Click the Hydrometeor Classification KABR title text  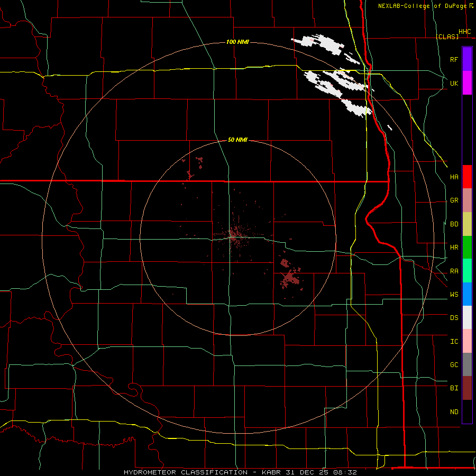(240, 472)
